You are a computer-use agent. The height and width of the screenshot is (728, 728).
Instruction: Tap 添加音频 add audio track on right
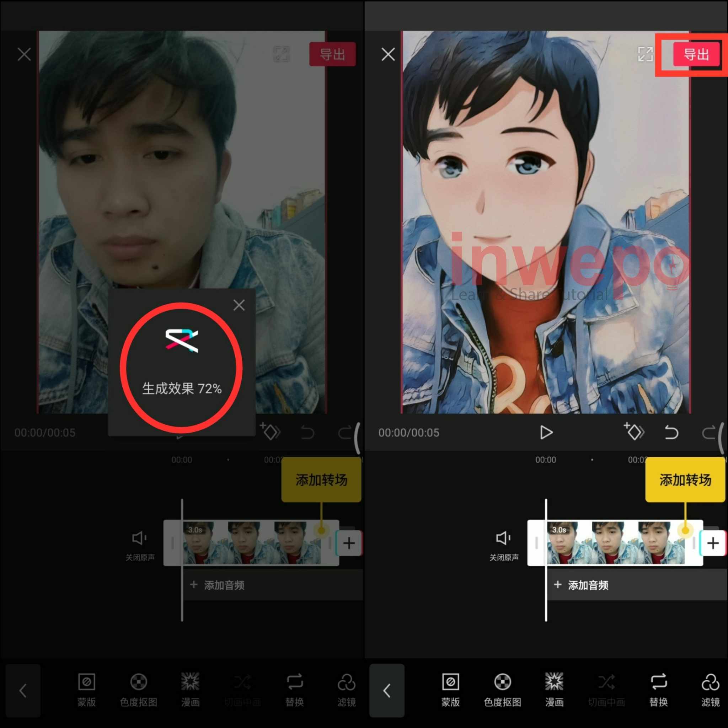point(582,585)
